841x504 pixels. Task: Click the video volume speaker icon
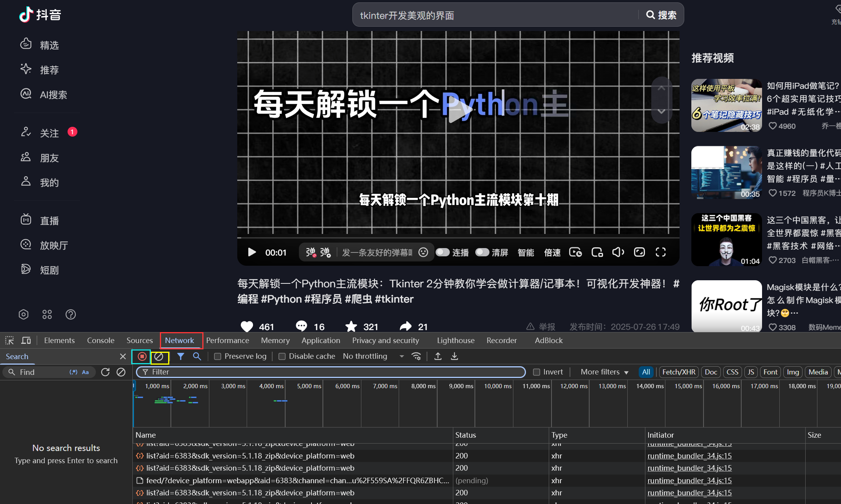[x=618, y=252]
